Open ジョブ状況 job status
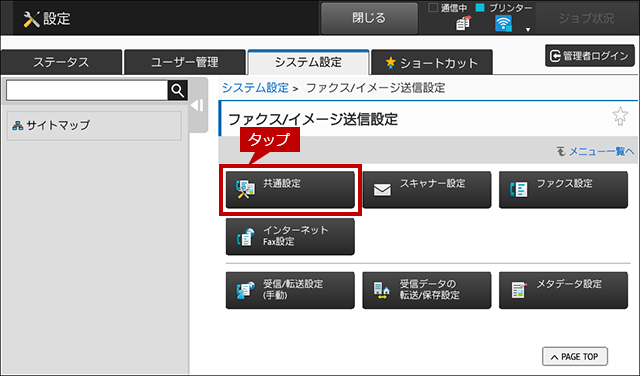Screen dimensions: 640x376 click(587, 18)
